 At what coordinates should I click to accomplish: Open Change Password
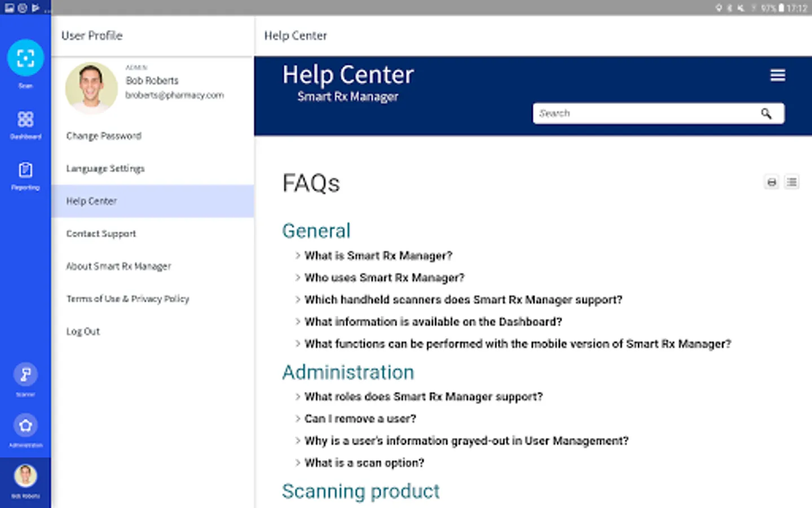tap(152, 136)
